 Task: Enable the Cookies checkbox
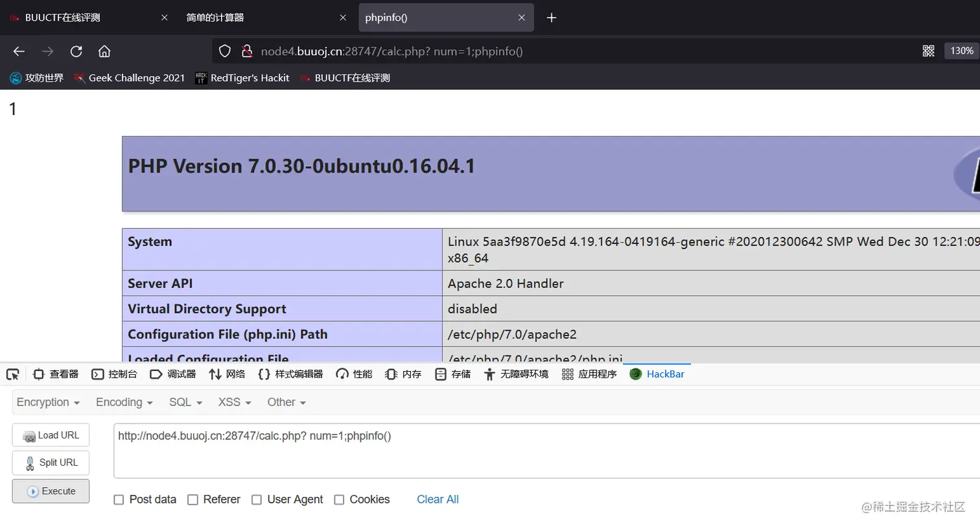click(339, 499)
